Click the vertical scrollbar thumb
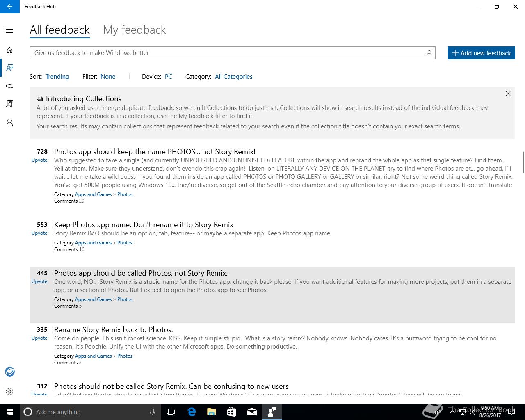The height and width of the screenshot is (420, 525). pos(523,162)
